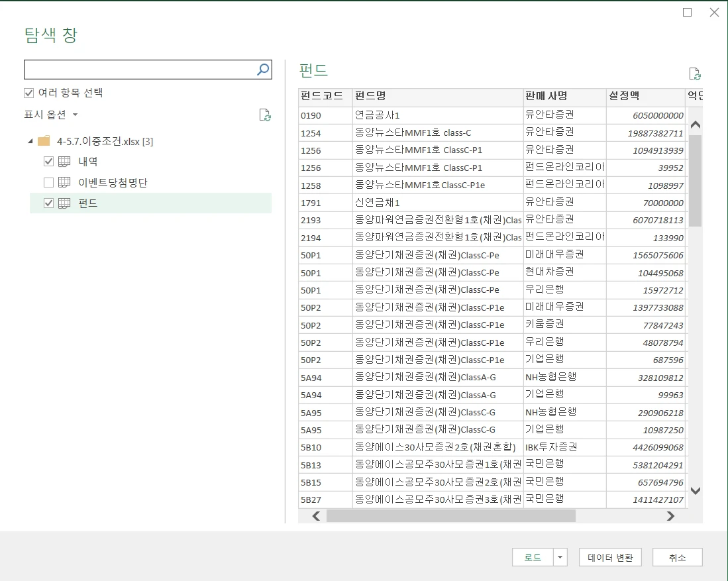The width and height of the screenshot is (728, 581).
Task: Check the 이벤트당첨명단 checkbox
Action: pyautogui.click(x=48, y=182)
